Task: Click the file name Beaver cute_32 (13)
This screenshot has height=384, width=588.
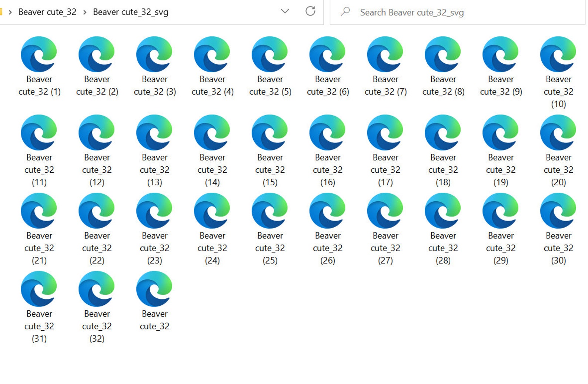Action: (x=155, y=170)
